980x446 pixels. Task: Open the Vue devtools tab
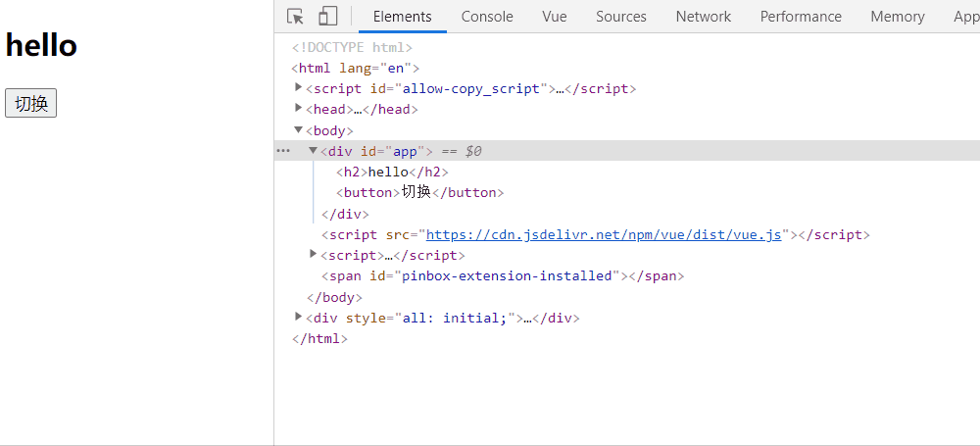(x=555, y=17)
